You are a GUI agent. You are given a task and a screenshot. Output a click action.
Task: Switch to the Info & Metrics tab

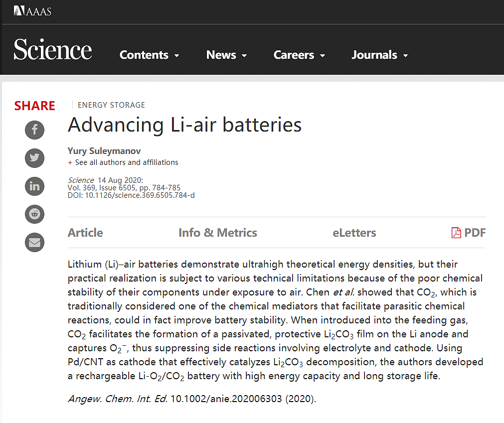218,233
